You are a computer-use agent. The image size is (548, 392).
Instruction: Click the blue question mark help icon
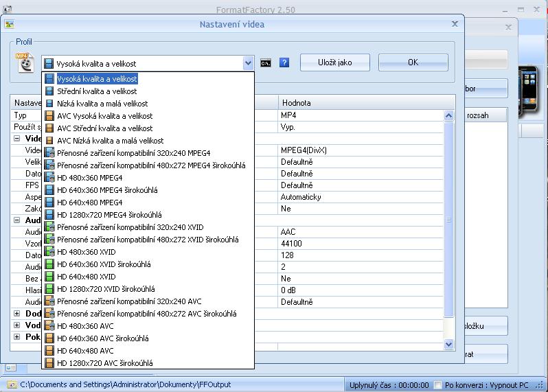(x=284, y=62)
